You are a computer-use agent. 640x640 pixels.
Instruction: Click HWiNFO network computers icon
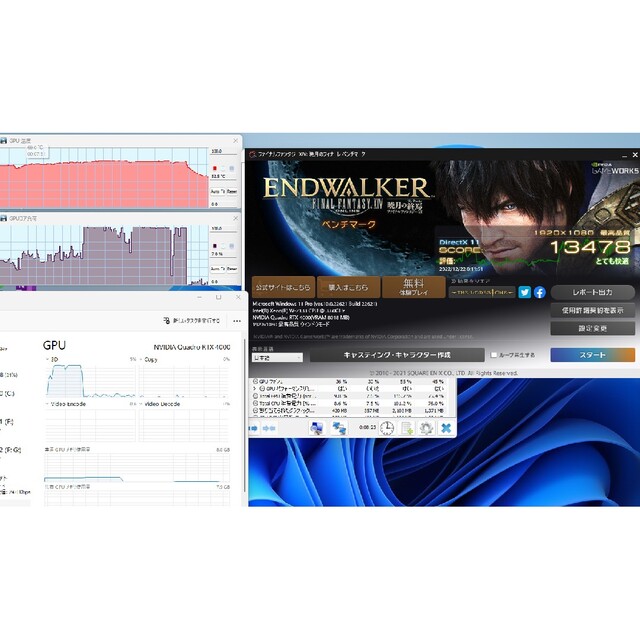pyautogui.click(x=339, y=428)
